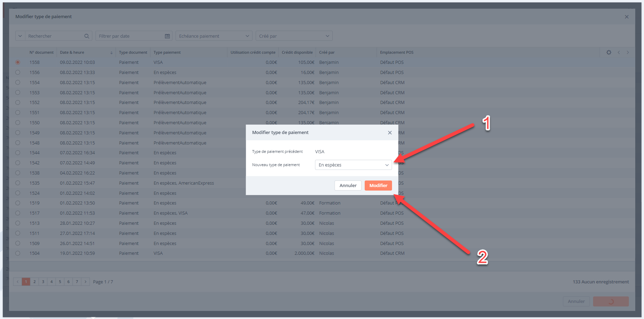Sort by Date & heure column arrows
The image size is (644, 319).
tap(111, 53)
